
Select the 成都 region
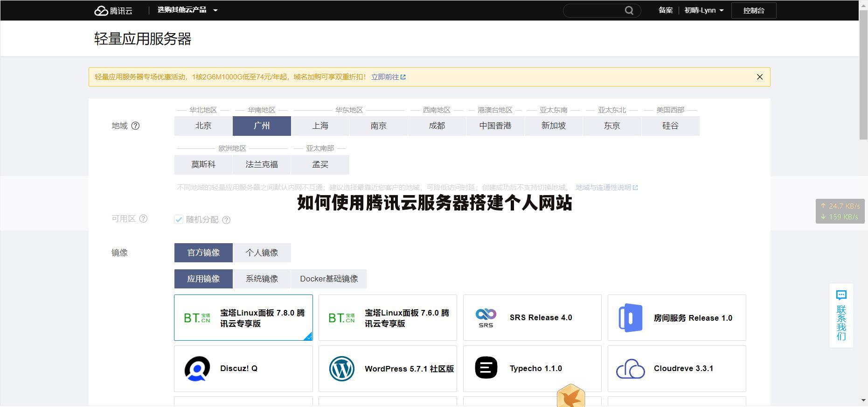tap(437, 126)
